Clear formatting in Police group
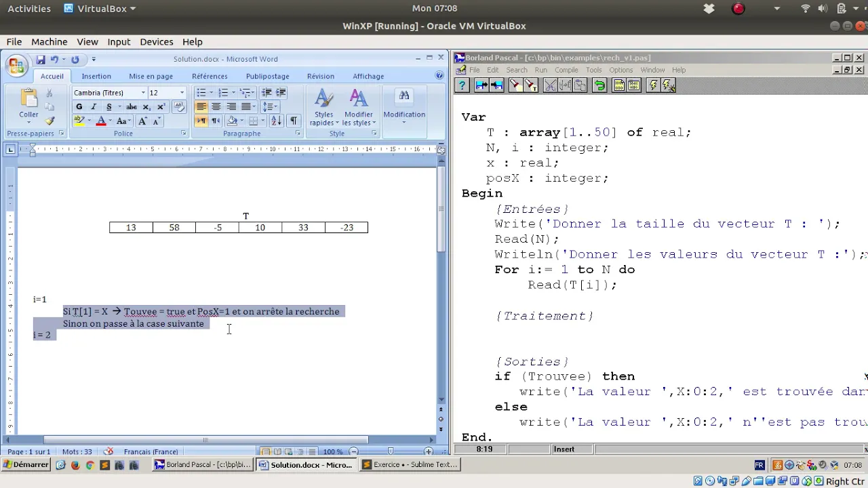868x488 pixels. (179, 106)
